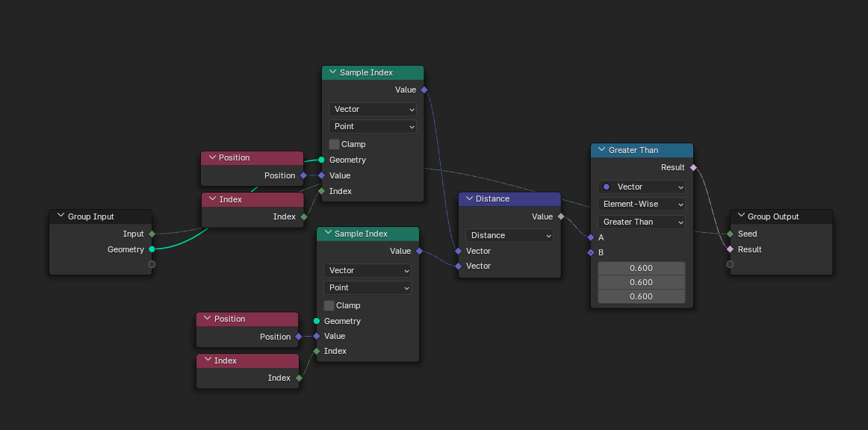Screen dimensions: 868x430
Task: Select the Group Input node header
Action: click(100, 216)
